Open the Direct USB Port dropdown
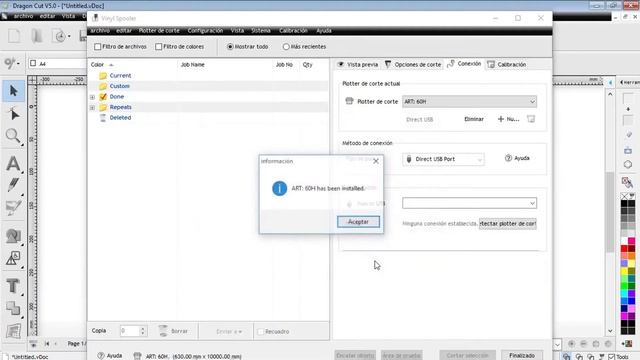 click(443, 159)
